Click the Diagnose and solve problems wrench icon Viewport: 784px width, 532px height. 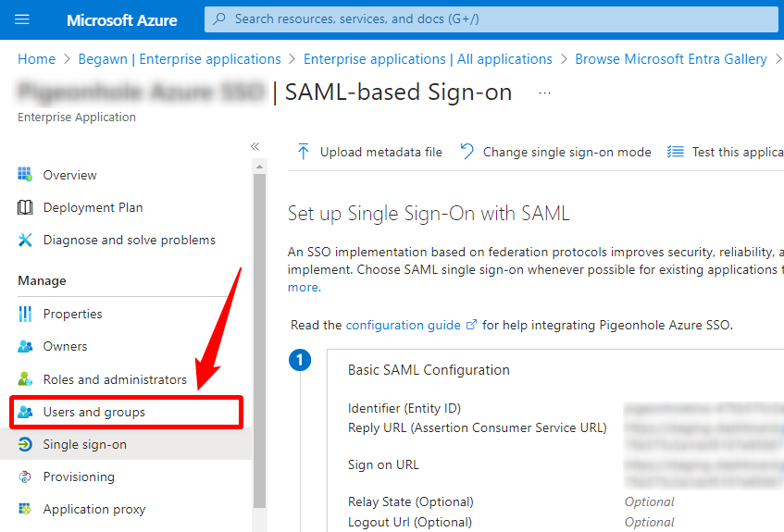[25, 240]
